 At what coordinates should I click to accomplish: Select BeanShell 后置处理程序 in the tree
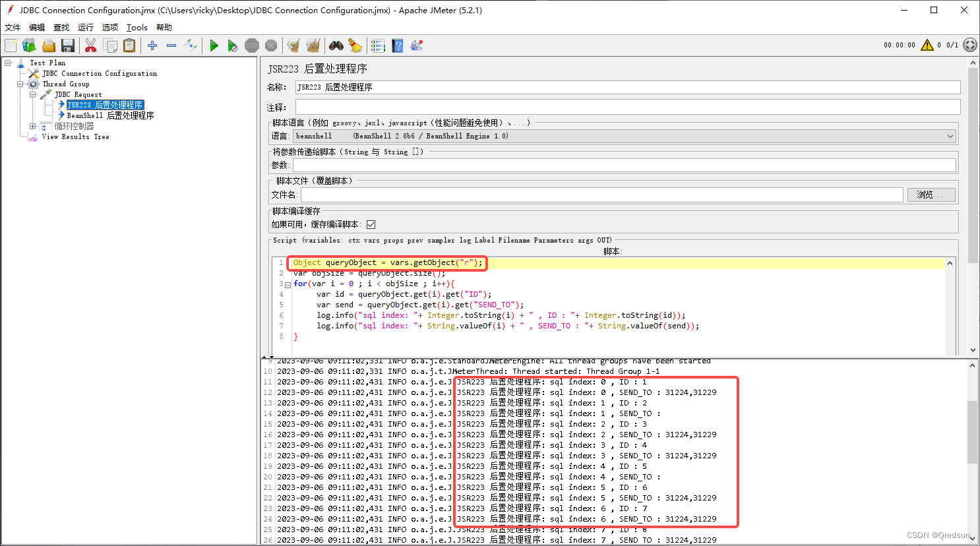coord(111,115)
